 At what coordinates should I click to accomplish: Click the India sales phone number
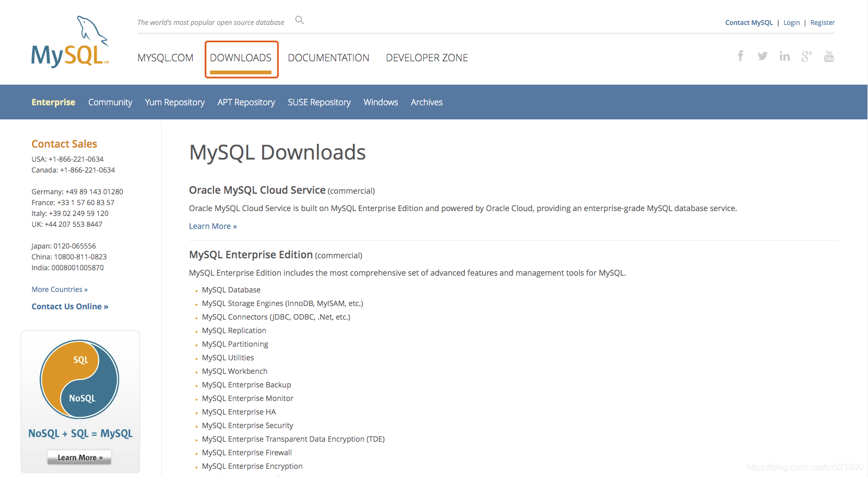pyautogui.click(x=78, y=268)
